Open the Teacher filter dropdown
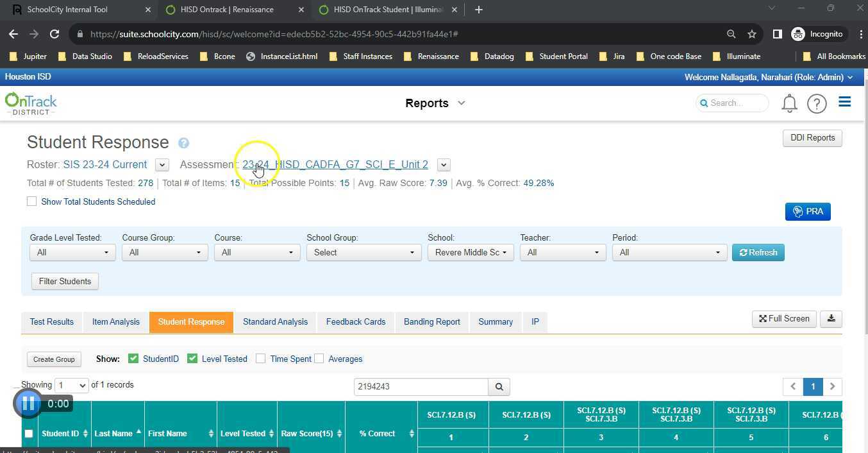Image resolution: width=868 pixels, height=453 pixels. tap(562, 253)
